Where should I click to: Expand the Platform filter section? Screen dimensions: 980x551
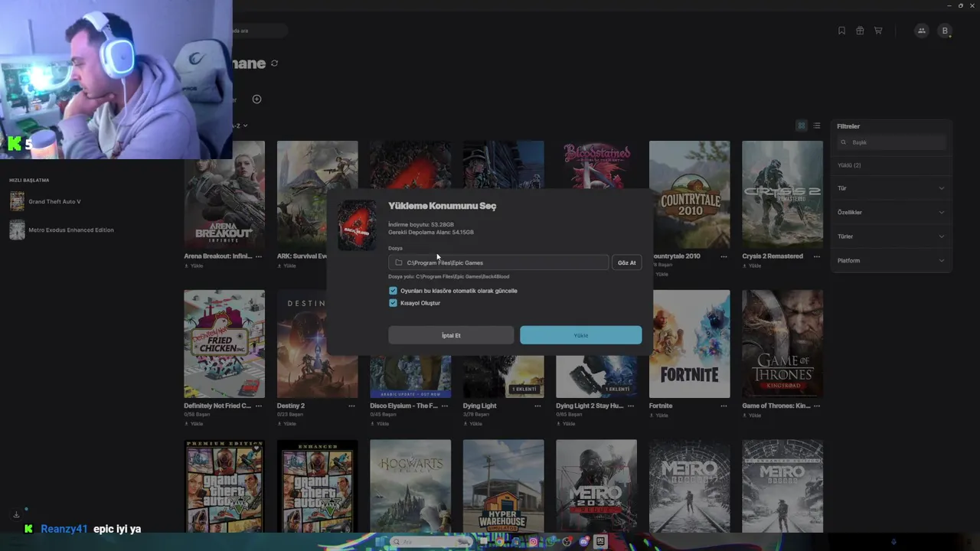(x=891, y=261)
